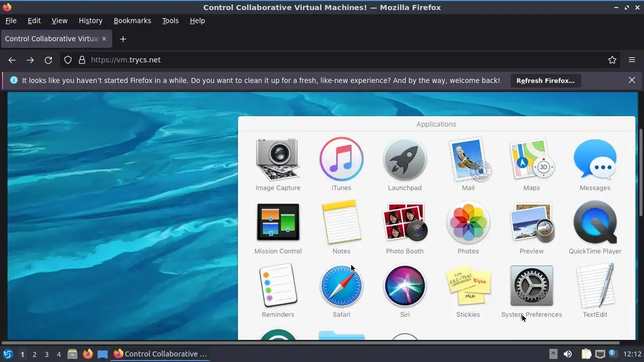644x362 pixels.
Task: Open the Messages speech bubble icon
Action: click(595, 159)
